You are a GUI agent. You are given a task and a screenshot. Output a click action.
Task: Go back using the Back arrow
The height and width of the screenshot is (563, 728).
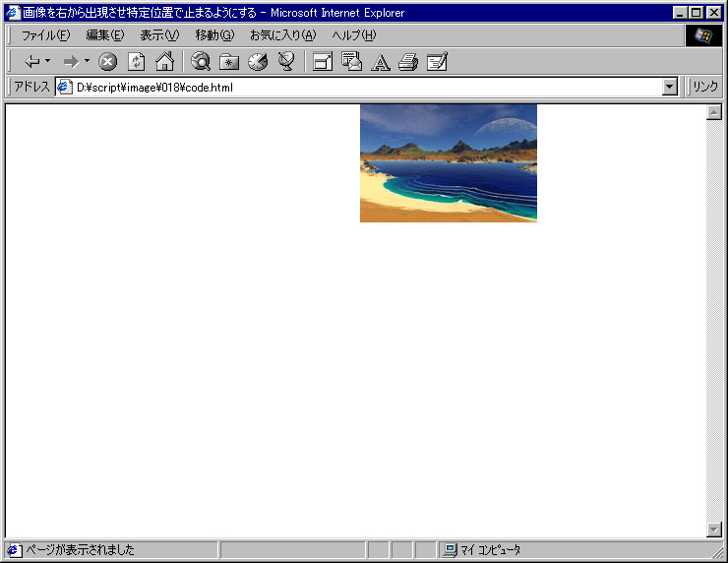pyautogui.click(x=32, y=61)
